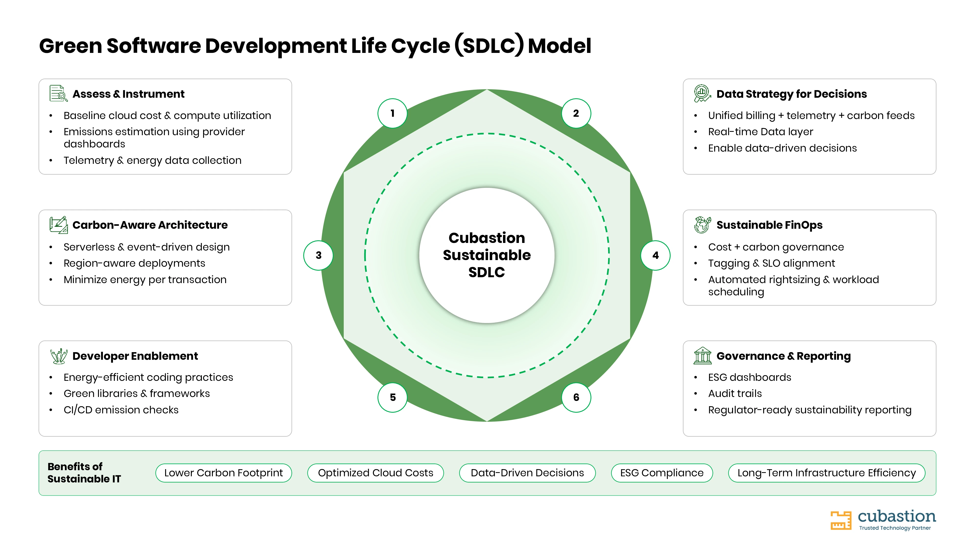Viewport: 980px width, 551px height.
Task: Select step circle number 3
Action: click(x=318, y=255)
